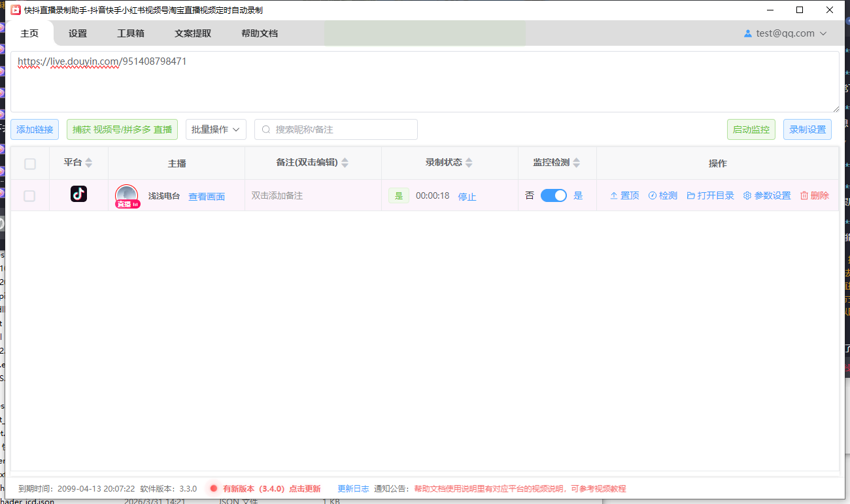
Task: Run 检测 on the 浅浅电台 row
Action: pos(663,195)
